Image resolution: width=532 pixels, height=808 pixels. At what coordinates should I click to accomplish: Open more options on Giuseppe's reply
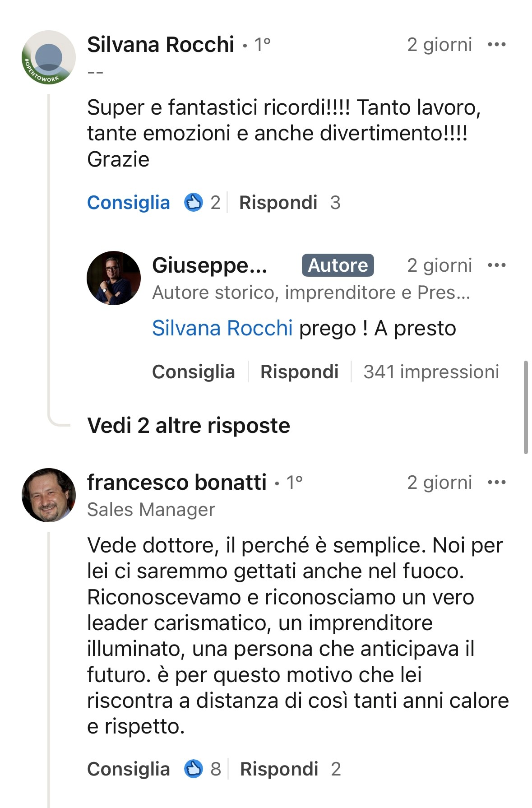(x=496, y=265)
